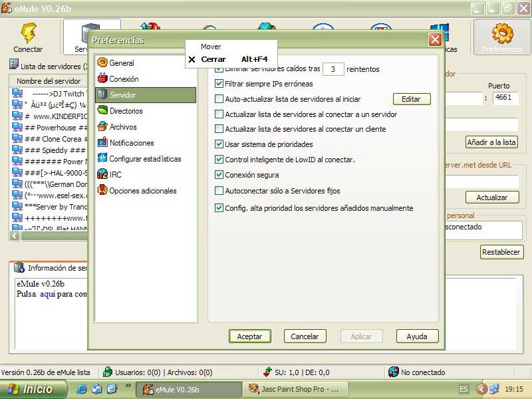
Task: Open Configurar estadísticas category
Action: click(146, 159)
